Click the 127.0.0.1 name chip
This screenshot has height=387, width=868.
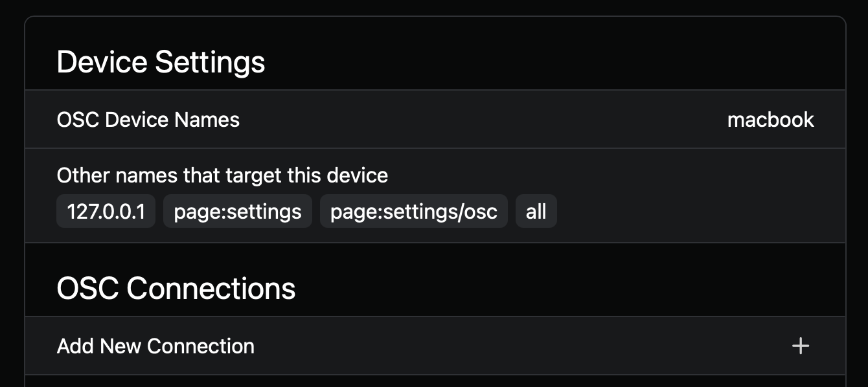(x=106, y=212)
